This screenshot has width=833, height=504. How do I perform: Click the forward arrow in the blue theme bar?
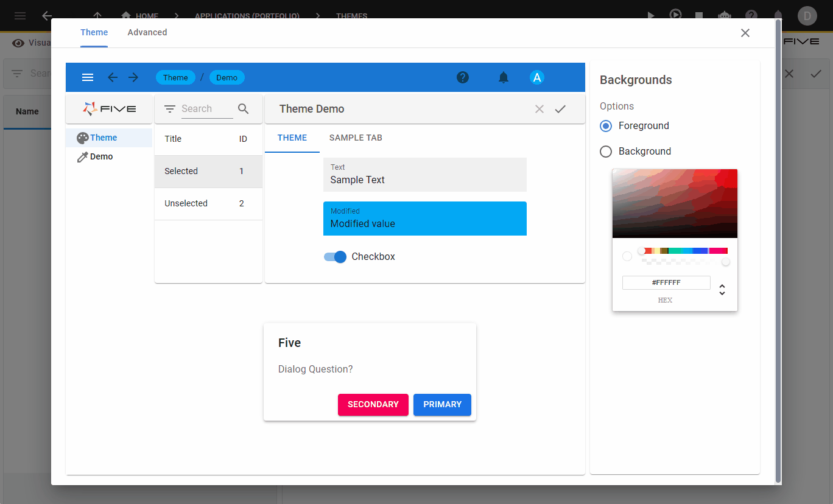(x=133, y=77)
